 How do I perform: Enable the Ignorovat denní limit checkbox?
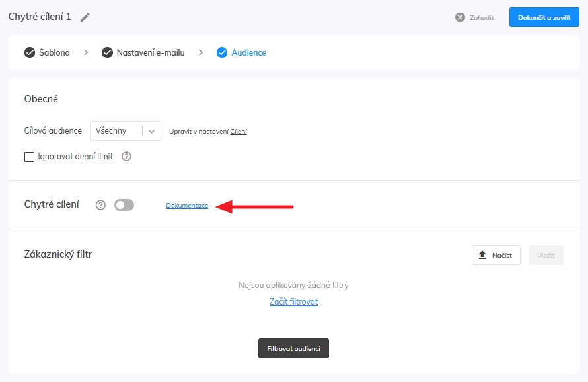29,157
